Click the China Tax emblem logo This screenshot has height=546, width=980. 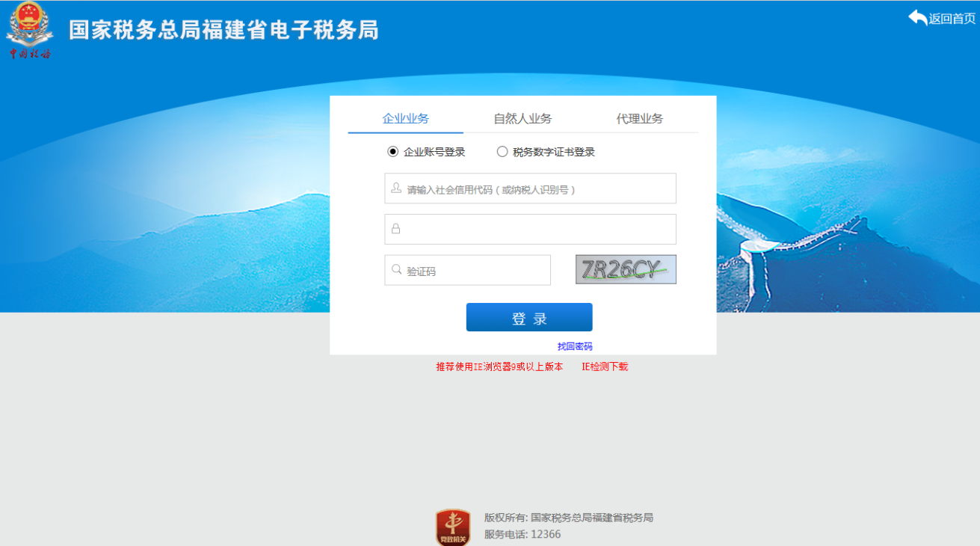[30, 30]
